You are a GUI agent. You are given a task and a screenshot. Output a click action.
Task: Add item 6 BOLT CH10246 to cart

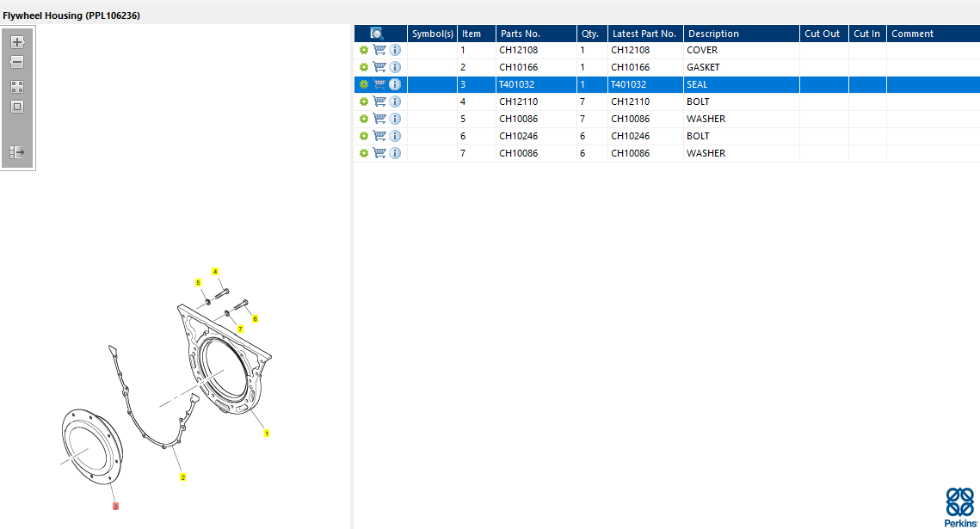pos(379,136)
